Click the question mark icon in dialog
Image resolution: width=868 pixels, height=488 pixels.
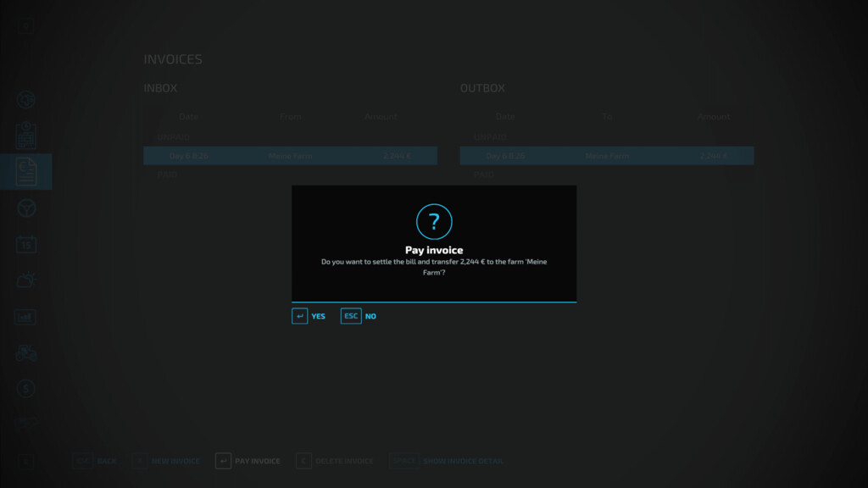point(434,222)
